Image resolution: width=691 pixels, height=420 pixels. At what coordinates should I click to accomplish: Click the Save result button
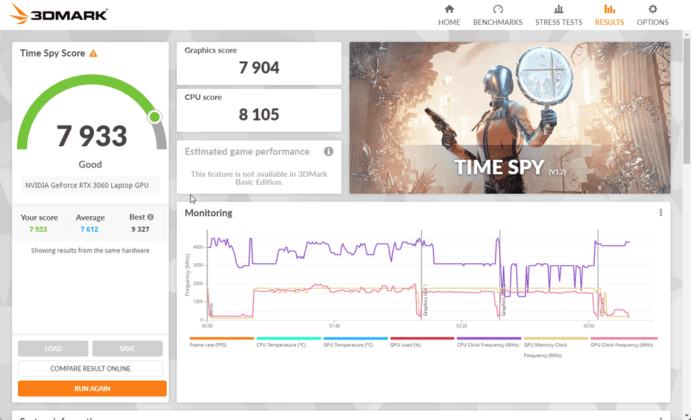(x=127, y=349)
